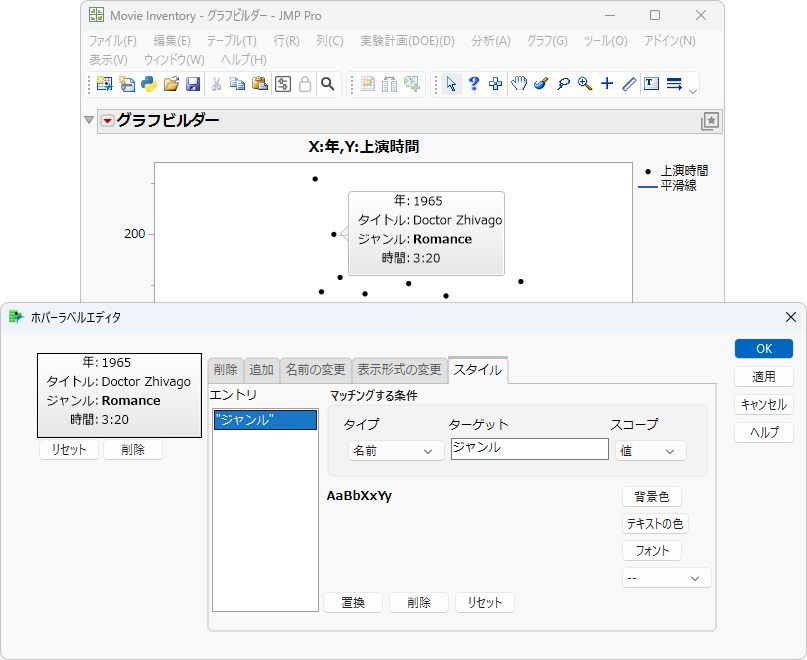The width and height of the screenshot is (807, 660).
Task: Select the lasso tool
Action: tap(563, 83)
